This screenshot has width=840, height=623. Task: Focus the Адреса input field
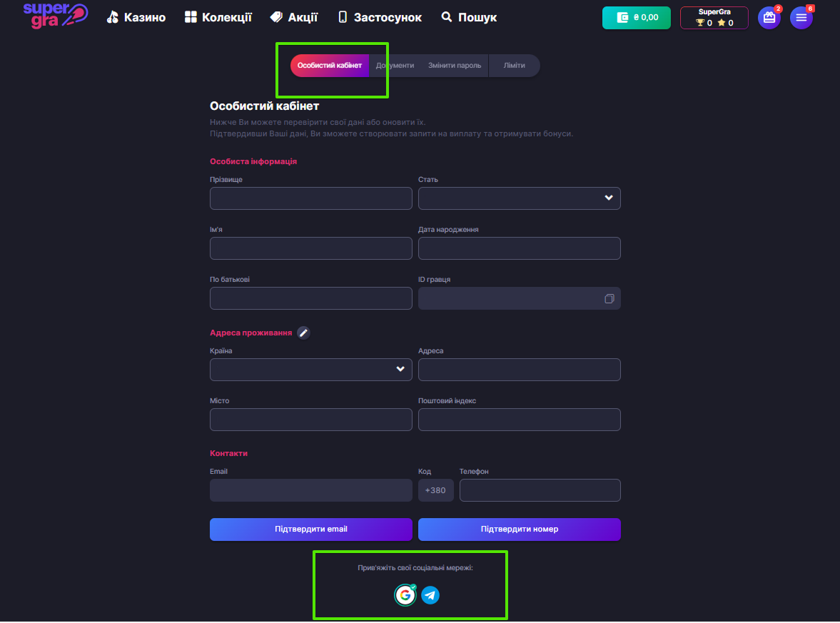click(519, 370)
